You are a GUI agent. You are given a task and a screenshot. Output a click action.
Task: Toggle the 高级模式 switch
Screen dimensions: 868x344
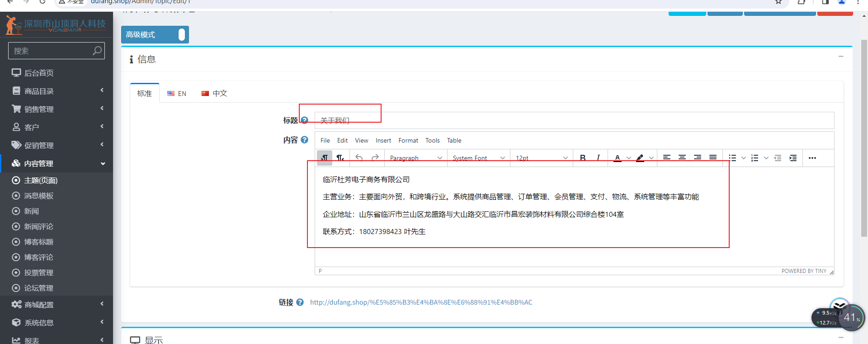click(181, 35)
